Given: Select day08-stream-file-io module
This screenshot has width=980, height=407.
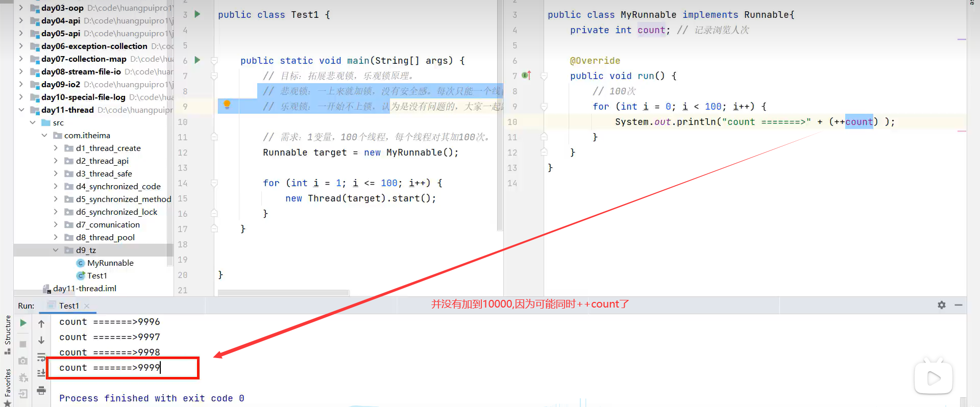Looking at the screenshot, I should pos(81,71).
